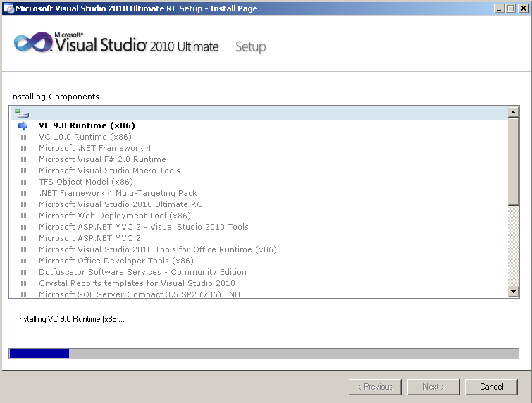
Task: Select VC 9.0 Runtime (x86) entry
Action: (87, 125)
